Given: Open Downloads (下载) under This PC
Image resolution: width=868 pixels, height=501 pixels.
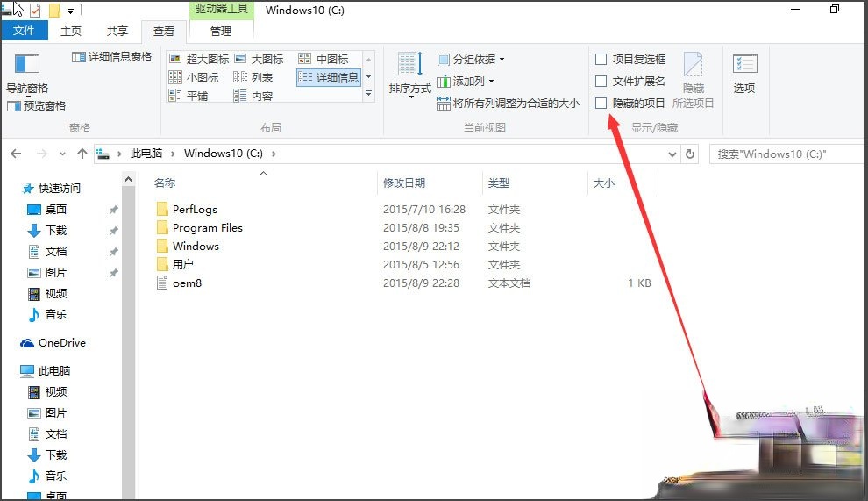Looking at the screenshot, I should pos(47,455).
